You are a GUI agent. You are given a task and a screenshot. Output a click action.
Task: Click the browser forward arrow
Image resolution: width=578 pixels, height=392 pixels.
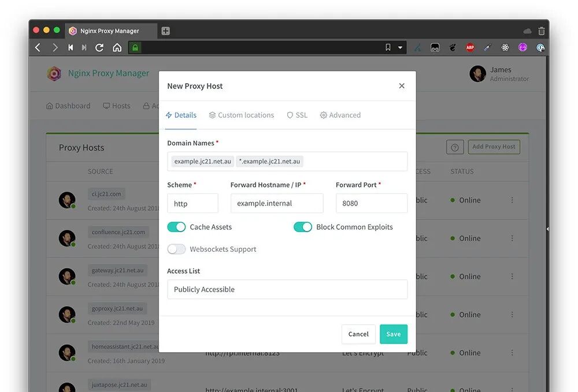pos(55,47)
